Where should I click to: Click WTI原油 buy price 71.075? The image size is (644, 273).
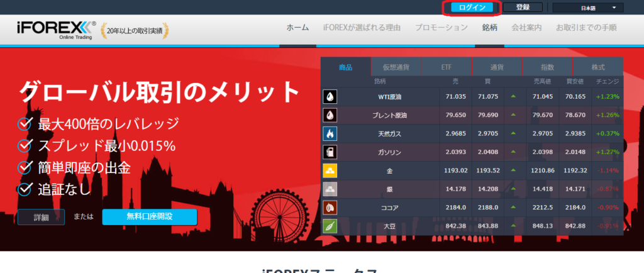point(488,96)
